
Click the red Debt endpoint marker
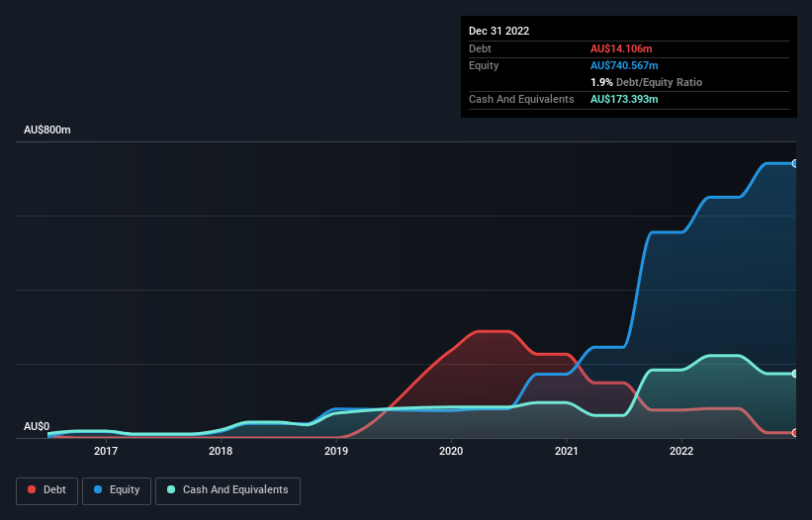795,433
